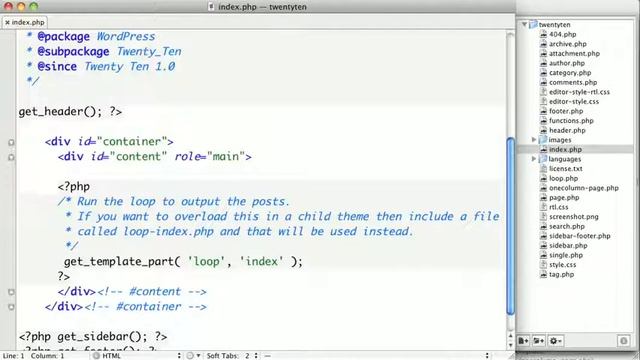The width and height of the screenshot is (640, 360).
Task: Select screenshot.png in the drawer
Action: (x=573, y=217)
